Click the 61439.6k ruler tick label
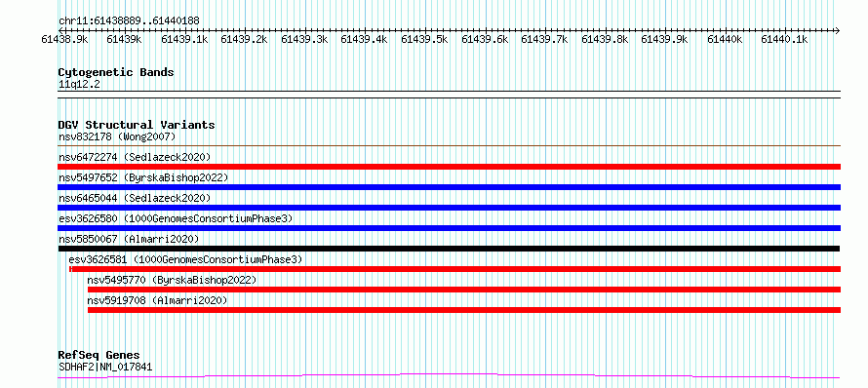 click(x=485, y=39)
